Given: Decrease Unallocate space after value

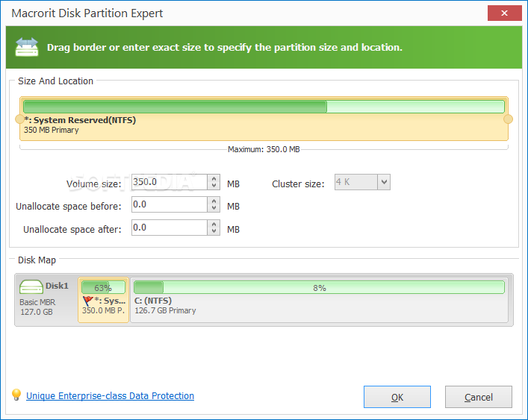Looking at the screenshot, I should click(x=214, y=231).
